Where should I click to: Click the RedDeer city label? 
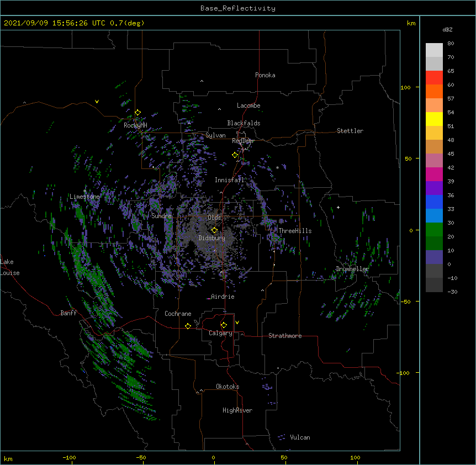pos(243,141)
